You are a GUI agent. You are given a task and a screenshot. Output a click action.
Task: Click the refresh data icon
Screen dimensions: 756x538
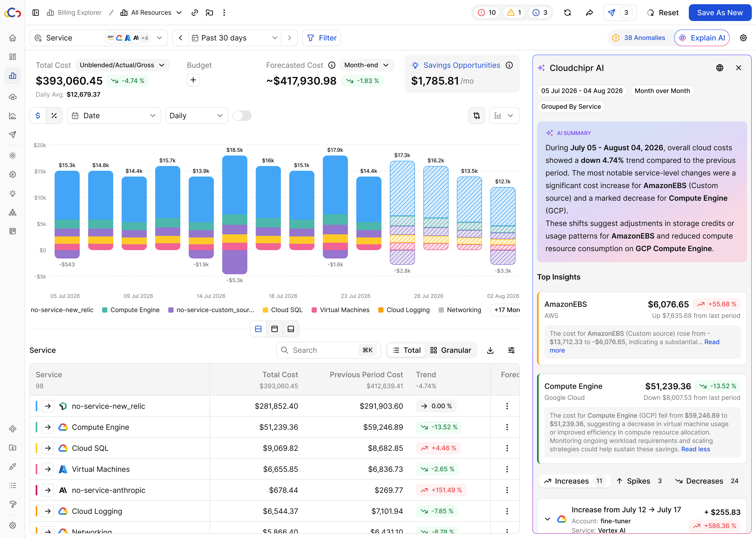567,13
